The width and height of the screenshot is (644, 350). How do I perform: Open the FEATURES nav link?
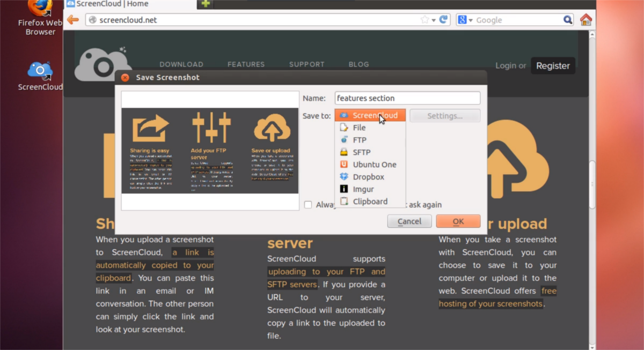coord(246,64)
